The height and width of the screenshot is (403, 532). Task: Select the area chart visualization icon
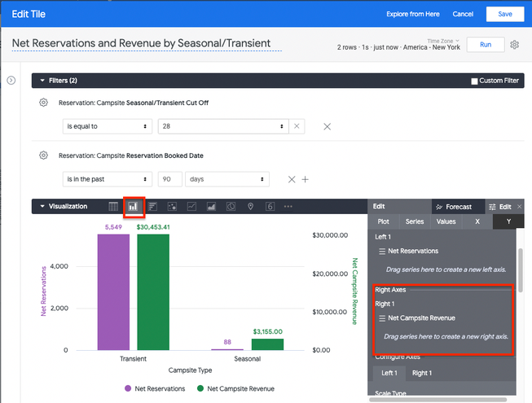(x=211, y=207)
